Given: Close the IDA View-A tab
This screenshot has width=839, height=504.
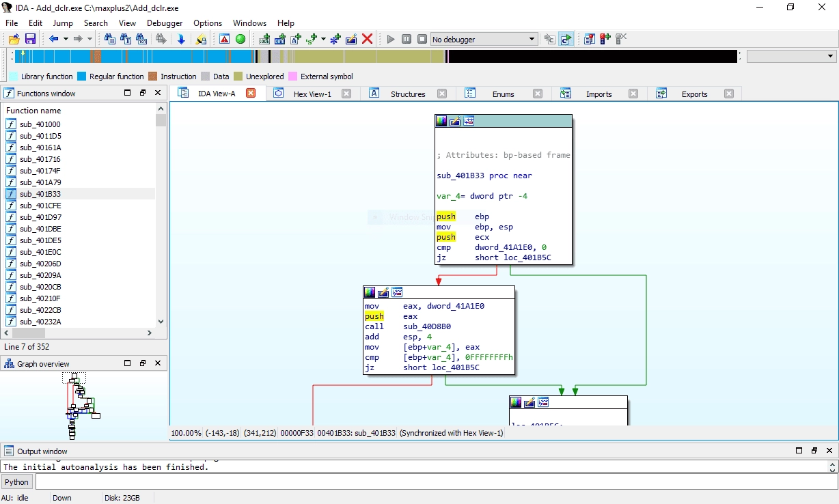Looking at the screenshot, I should (251, 94).
